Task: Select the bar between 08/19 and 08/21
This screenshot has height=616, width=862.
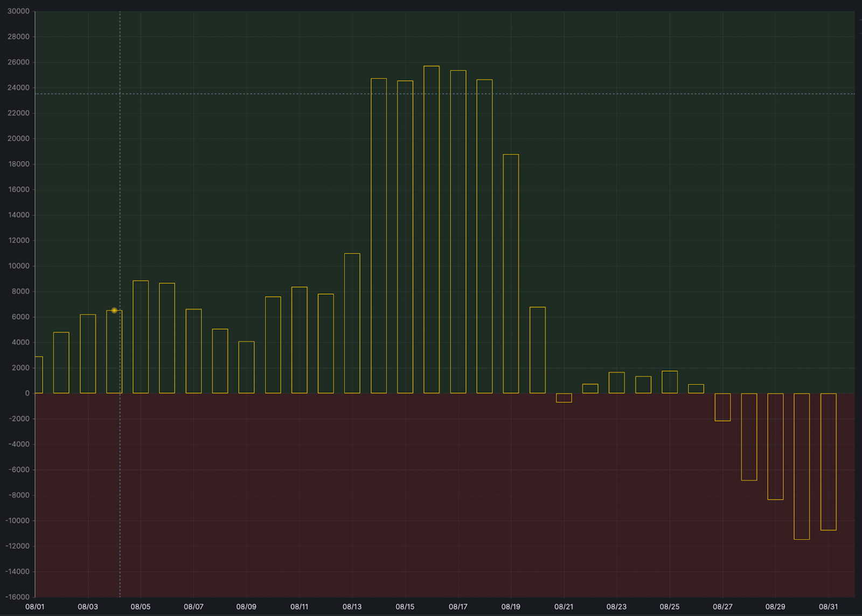Action: click(538, 350)
